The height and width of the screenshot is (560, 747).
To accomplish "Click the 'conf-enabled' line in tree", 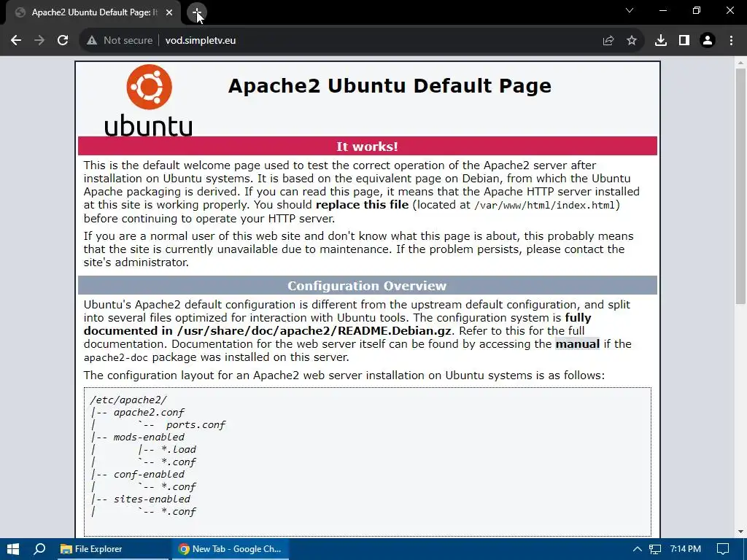I will click(x=149, y=474).
